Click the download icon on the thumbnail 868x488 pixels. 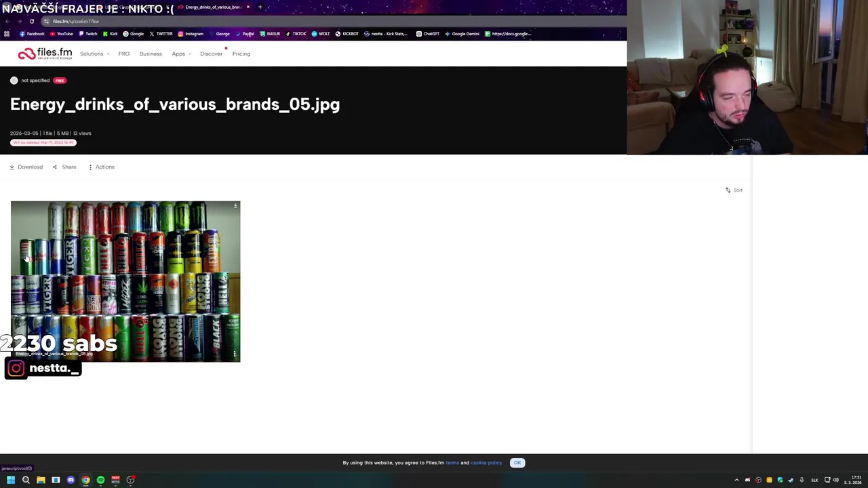(235, 206)
